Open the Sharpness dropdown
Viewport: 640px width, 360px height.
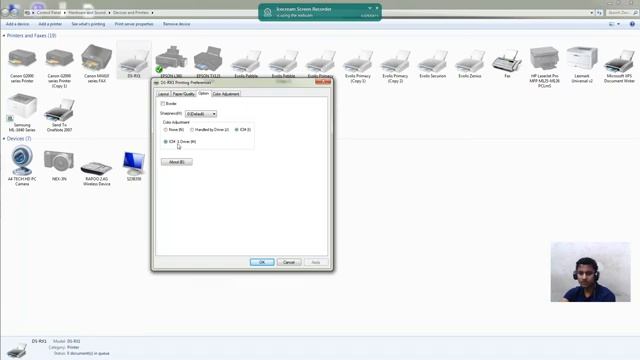(201, 114)
